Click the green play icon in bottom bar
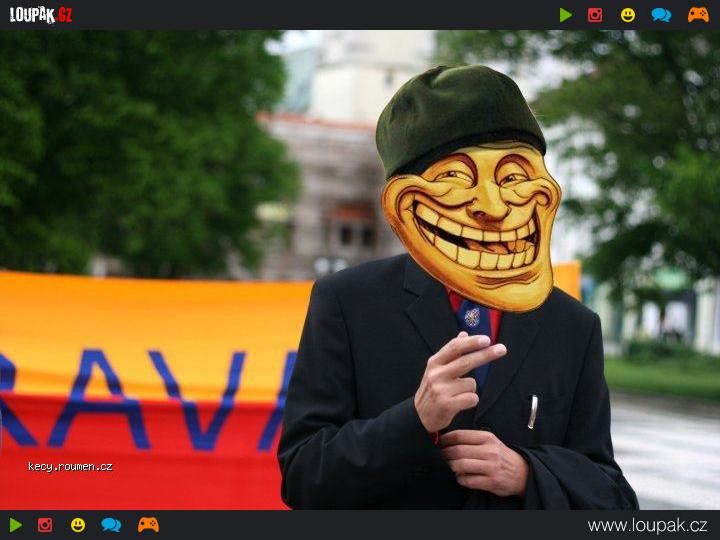 pos(16,525)
